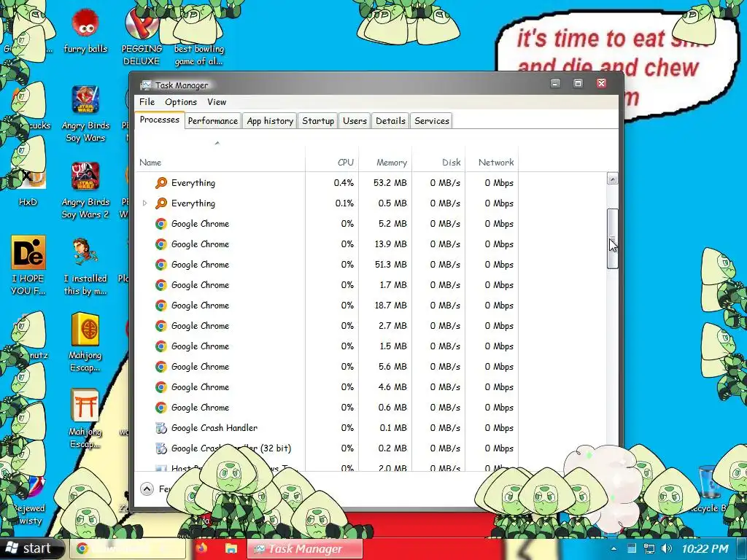The width and height of the screenshot is (747, 560).
Task: Select the Google Chrome row using 5.6 MB
Action: 326,367
